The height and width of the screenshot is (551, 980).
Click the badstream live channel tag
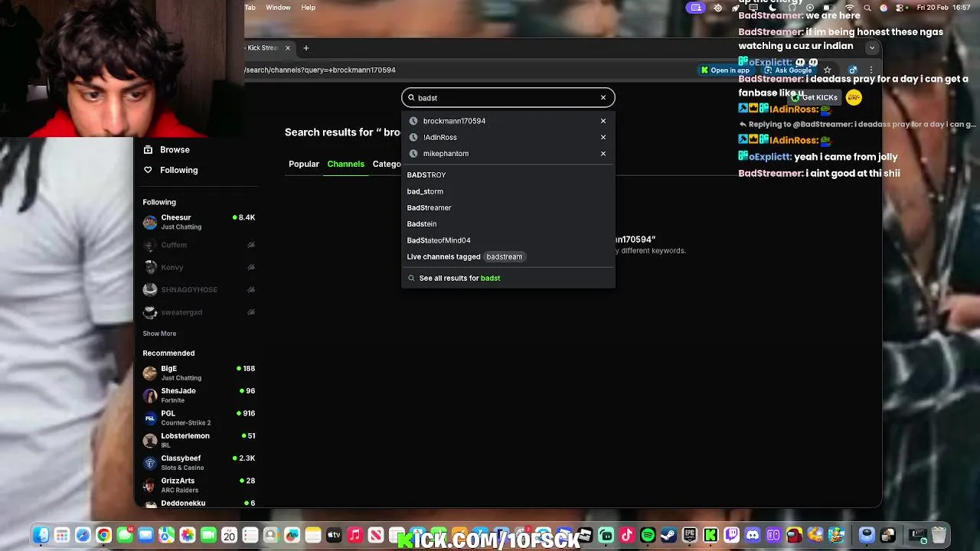coord(504,256)
